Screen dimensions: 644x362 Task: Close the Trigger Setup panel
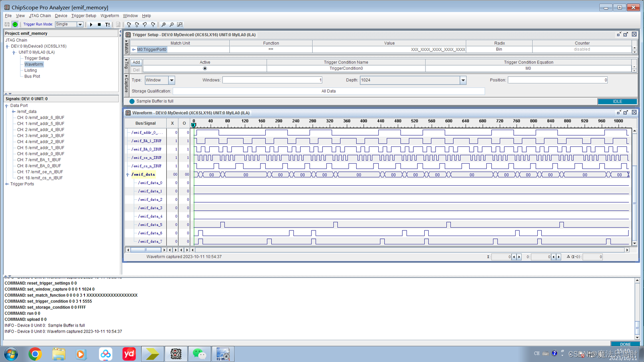(634, 35)
